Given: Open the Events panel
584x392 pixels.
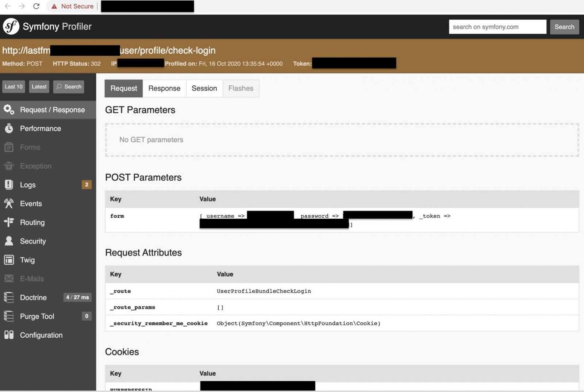Looking at the screenshot, I should (x=31, y=204).
